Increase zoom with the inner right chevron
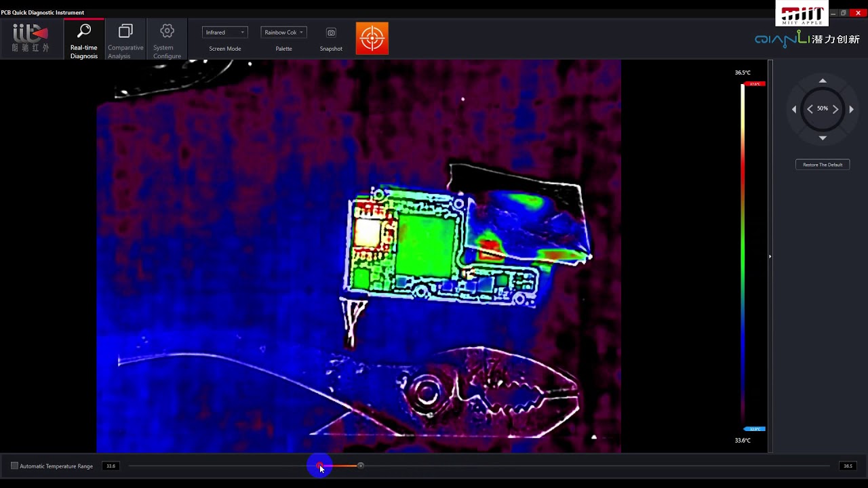868x488 pixels. click(x=835, y=109)
